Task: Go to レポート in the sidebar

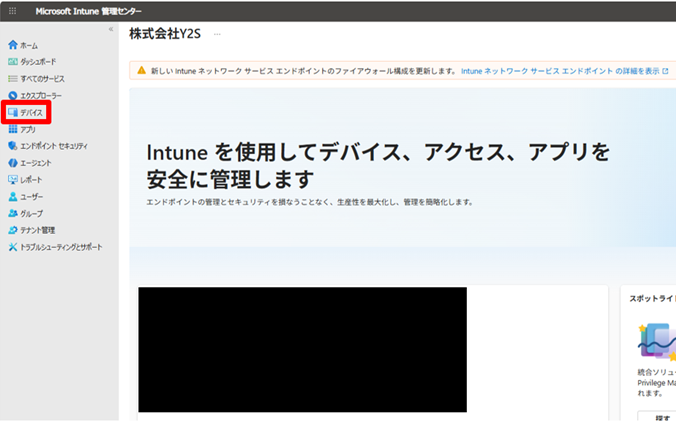Action: pyautogui.click(x=31, y=180)
